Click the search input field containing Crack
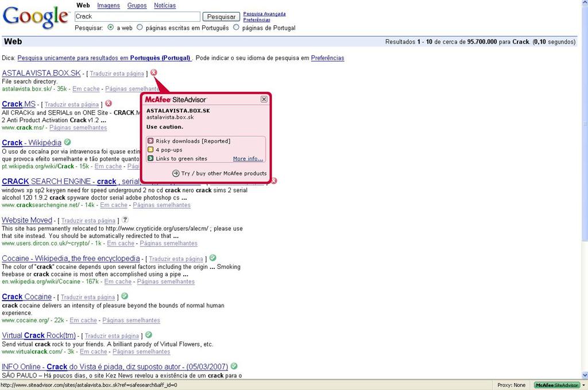The width and height of the screenshot is (588, 390). [x=137, y=17]
